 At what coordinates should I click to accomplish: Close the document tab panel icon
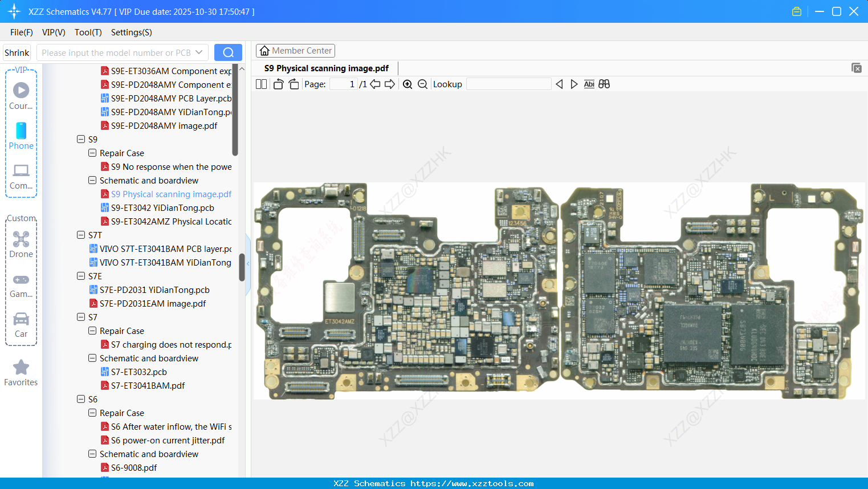click(x=856, y=68)
